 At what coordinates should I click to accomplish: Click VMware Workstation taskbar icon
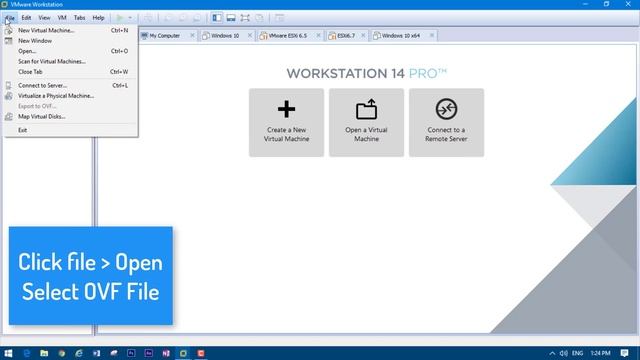[183, 353]
